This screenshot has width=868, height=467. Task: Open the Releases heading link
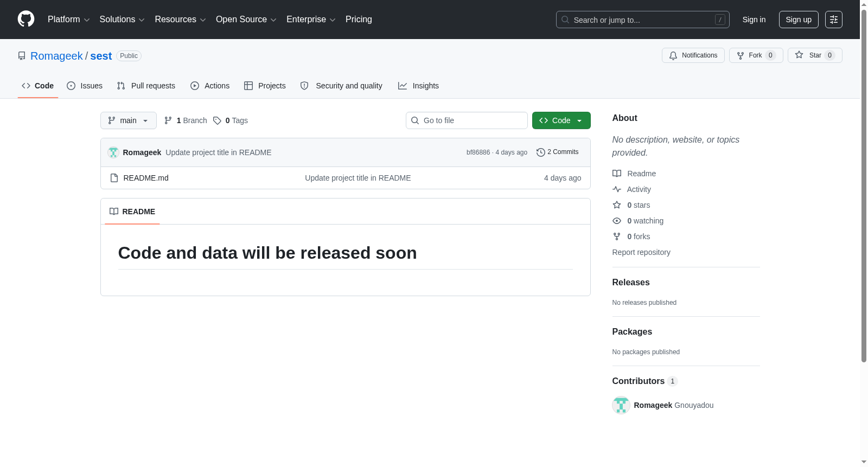coord(631,282)
